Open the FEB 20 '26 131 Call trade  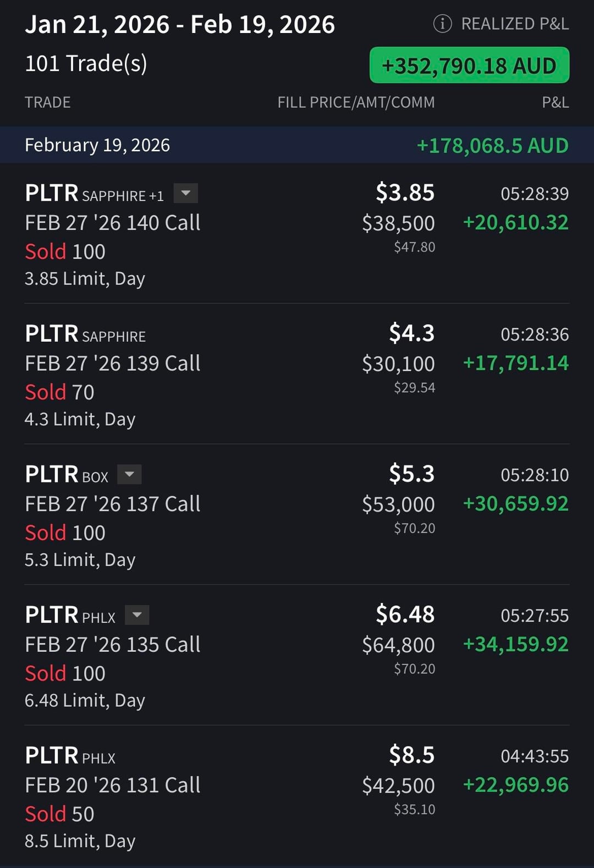coord(113,785)
